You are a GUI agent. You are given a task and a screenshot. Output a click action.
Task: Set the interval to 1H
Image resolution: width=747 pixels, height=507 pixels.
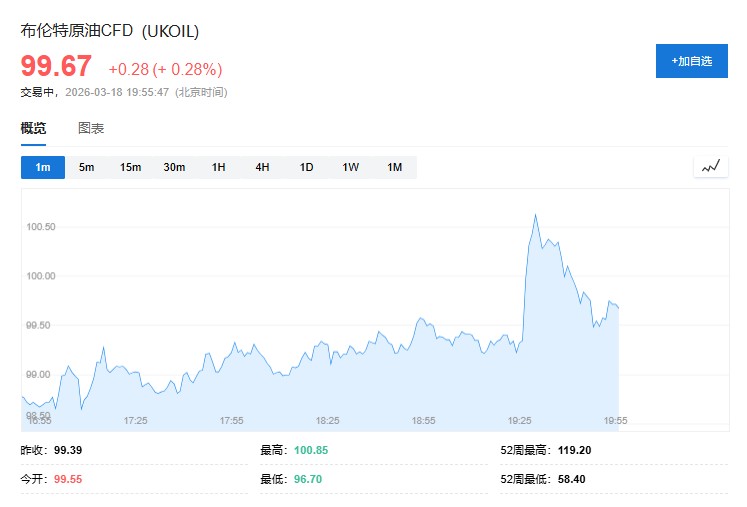[219, 167]
